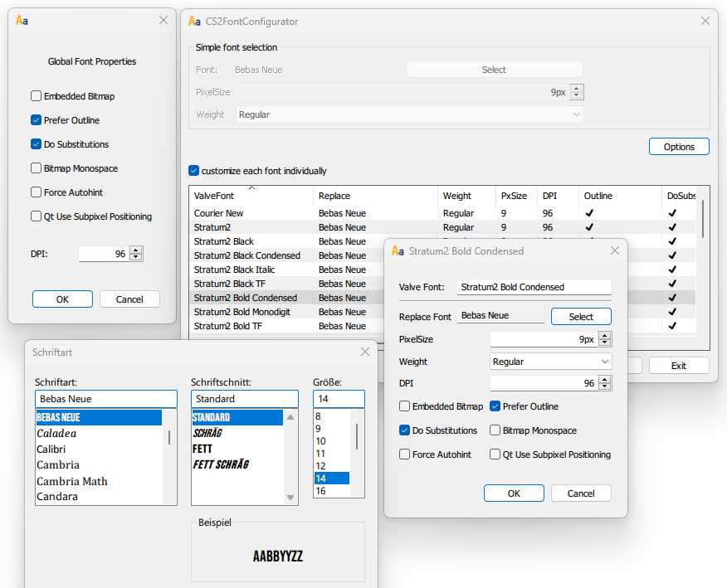Click Select next to Replace Font
Screen dimensions: 727x588
[581, 316]
